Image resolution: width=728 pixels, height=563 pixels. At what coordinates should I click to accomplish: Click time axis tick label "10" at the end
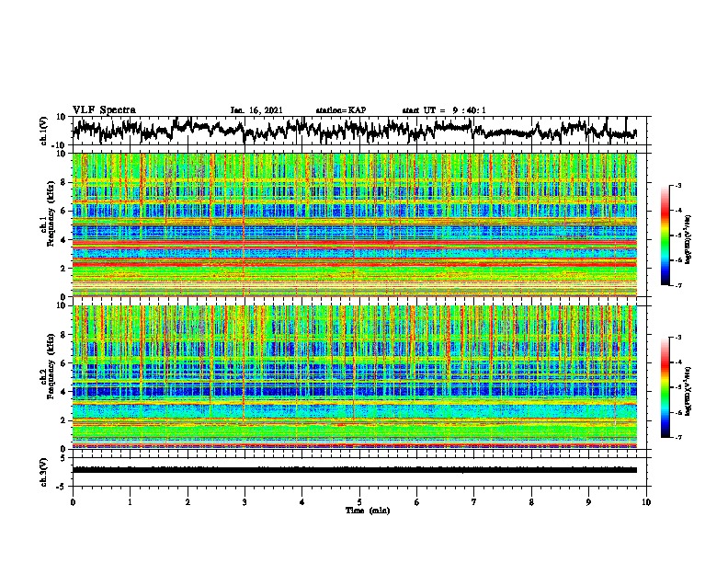646,502
